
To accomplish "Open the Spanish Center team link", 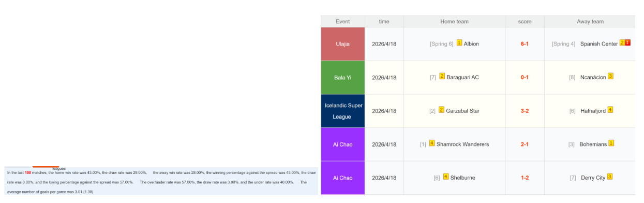I will 599,44.
